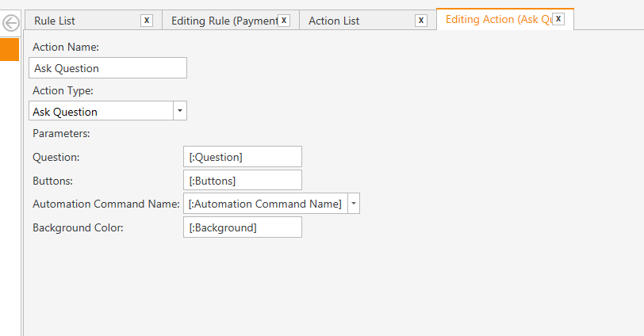
Task: Focus the Action Name text field
Action: click(108, 67)
